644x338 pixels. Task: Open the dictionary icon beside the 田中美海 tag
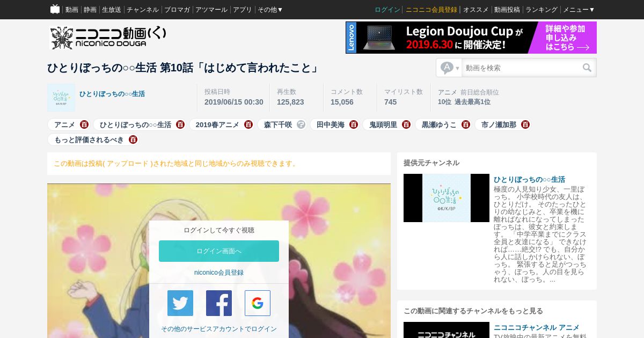[x=354, y=124]
